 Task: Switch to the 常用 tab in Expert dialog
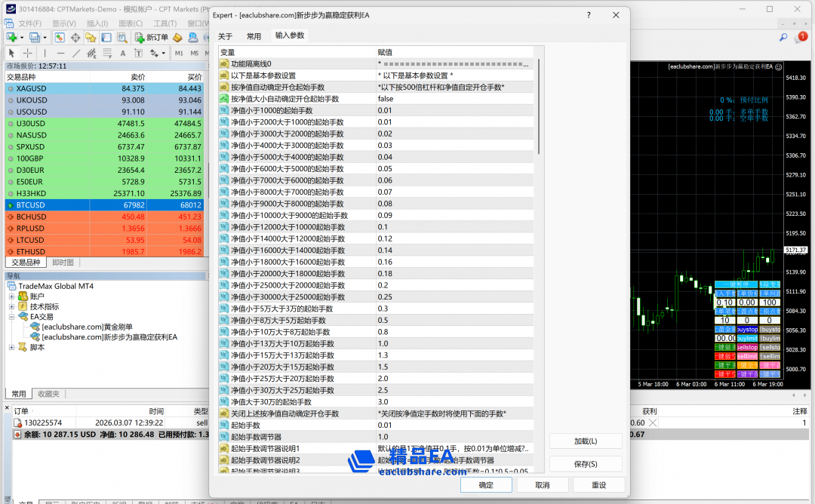click(x=254, y=36)
